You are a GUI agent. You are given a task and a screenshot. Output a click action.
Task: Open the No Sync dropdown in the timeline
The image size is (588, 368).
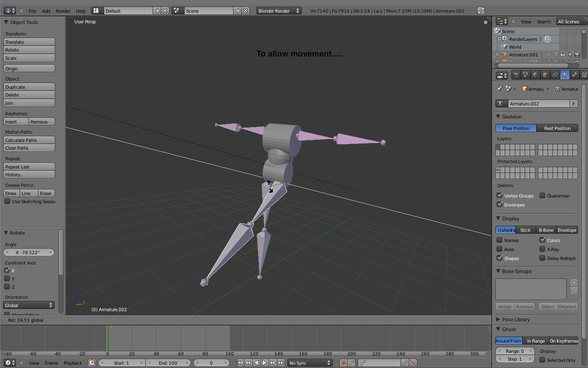pos(310,363)
